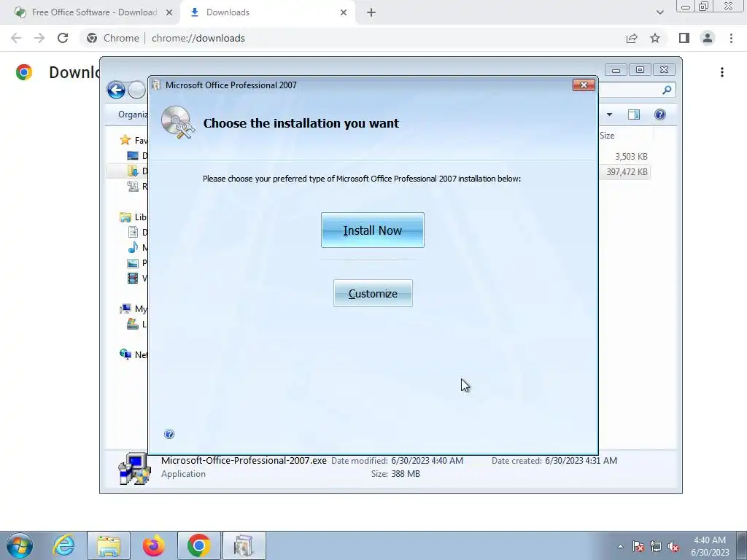Open Libraries in the Explorer sidebar
The image size is (747, 560).
[133, 217]
